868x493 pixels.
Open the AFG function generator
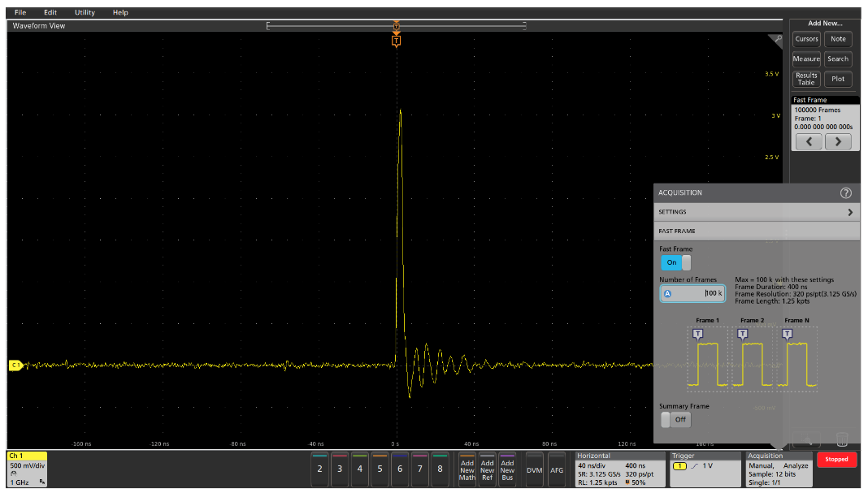pyautogui.click(x=557, y=469)
